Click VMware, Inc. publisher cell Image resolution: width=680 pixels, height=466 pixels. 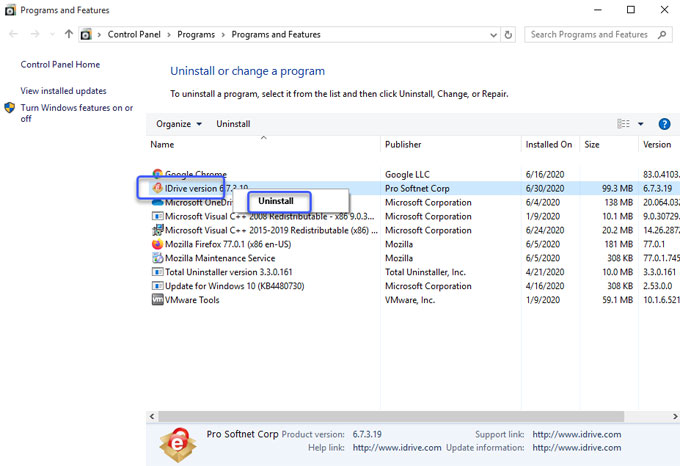pos(410,300)
